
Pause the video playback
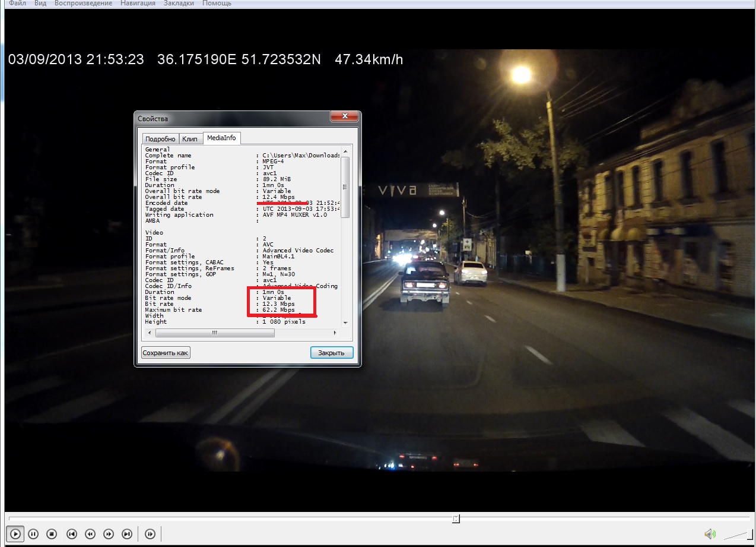click(x=33, y=534)
